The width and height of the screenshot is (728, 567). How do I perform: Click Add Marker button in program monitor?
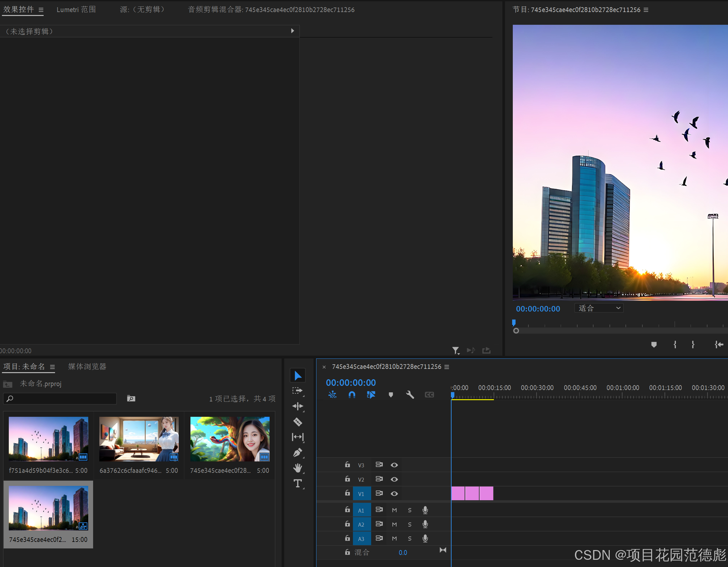(x=654, y=344)
